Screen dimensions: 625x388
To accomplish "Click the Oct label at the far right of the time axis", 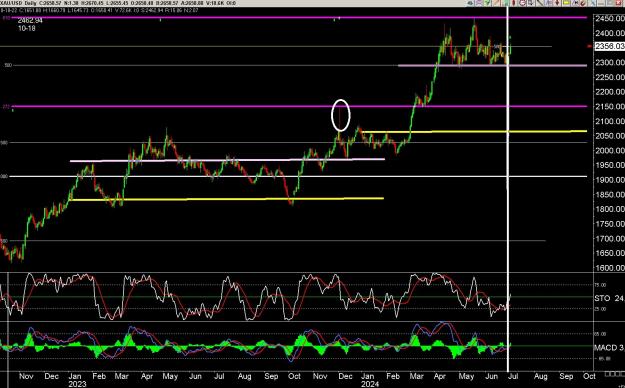I will (589, 376).
